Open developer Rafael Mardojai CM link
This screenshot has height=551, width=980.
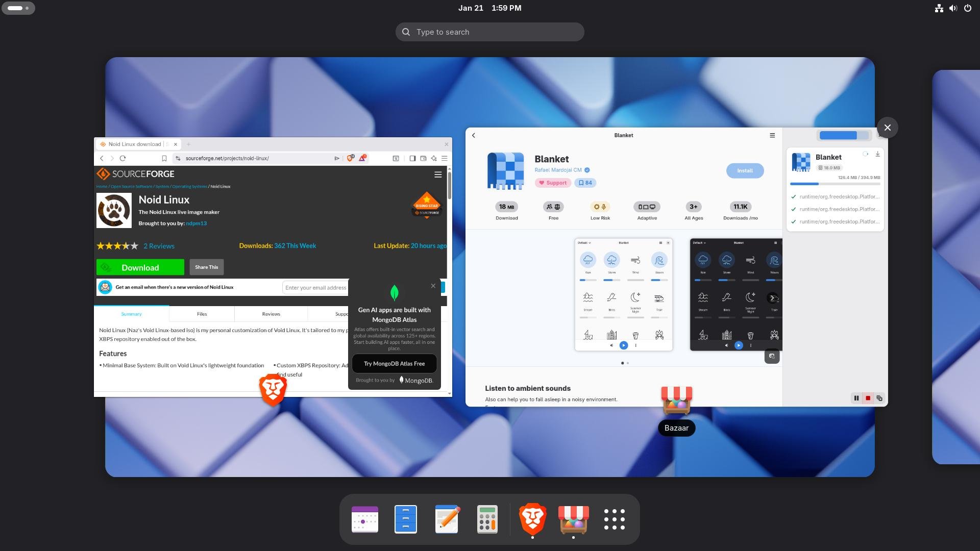[x=558, y=170]
